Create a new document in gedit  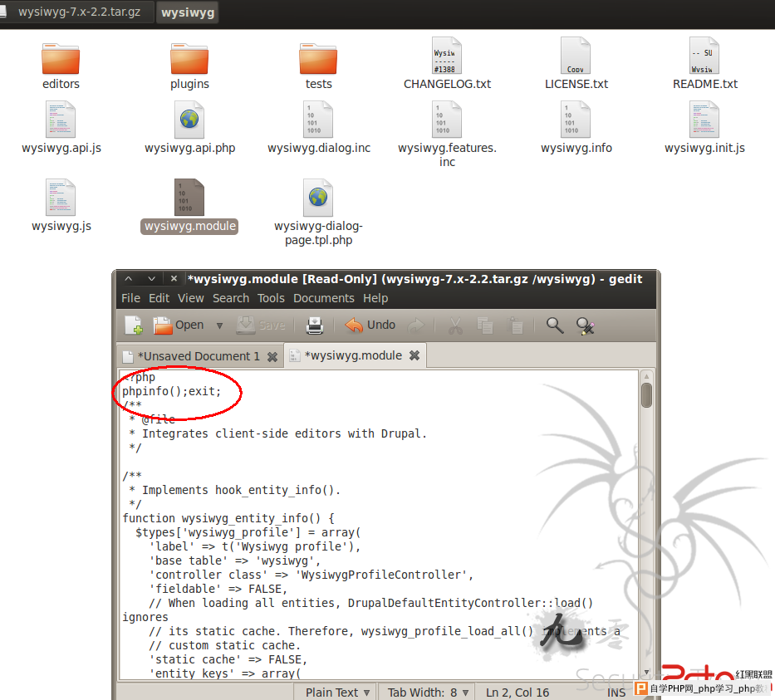134,325
